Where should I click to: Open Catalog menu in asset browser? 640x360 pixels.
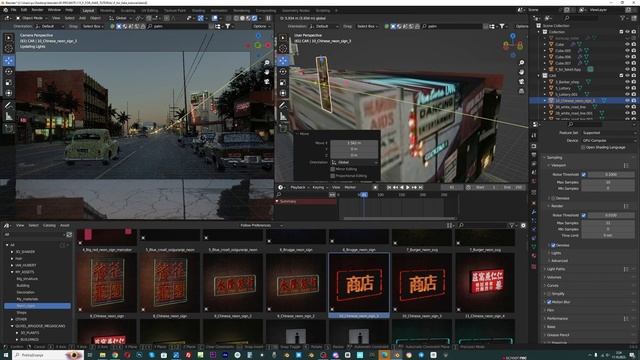(49, 225)
